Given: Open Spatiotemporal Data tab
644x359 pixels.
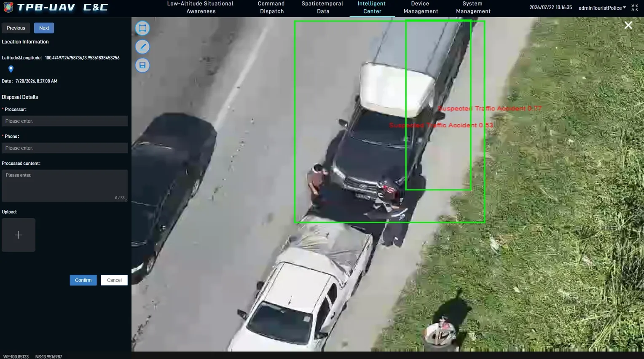Looking at the screenshot, I should [x=323, y=8].
